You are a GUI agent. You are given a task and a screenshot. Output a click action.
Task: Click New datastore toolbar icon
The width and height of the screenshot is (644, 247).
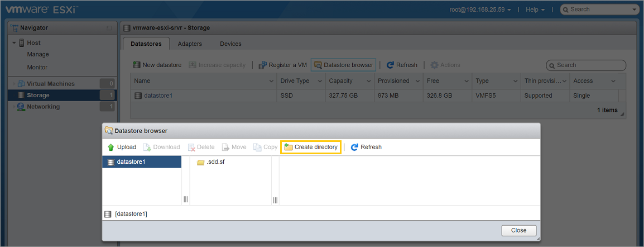136,65
